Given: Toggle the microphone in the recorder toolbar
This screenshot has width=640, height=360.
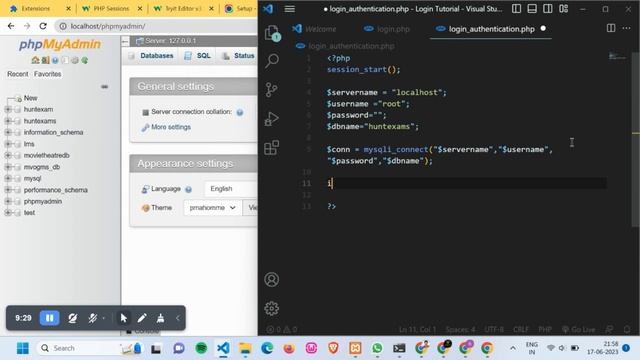Looking at the screenshot, I should (x=93, y=318).
